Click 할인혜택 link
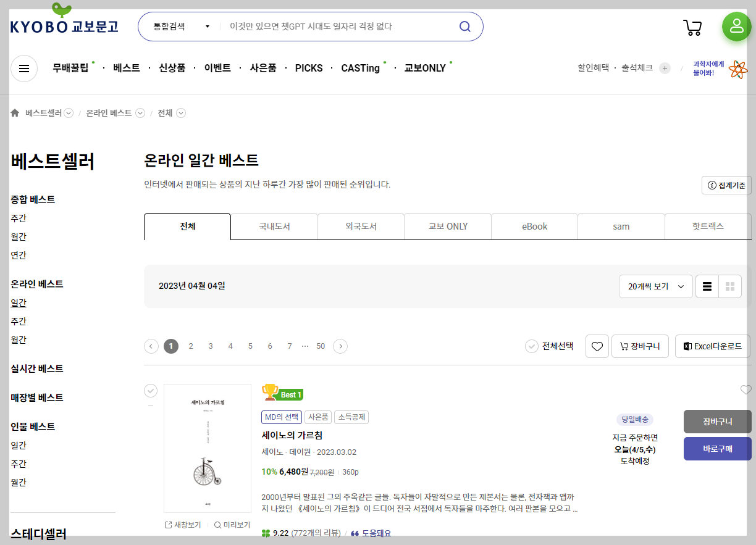This screenshot has height=545, width=756. click(594, 68)
